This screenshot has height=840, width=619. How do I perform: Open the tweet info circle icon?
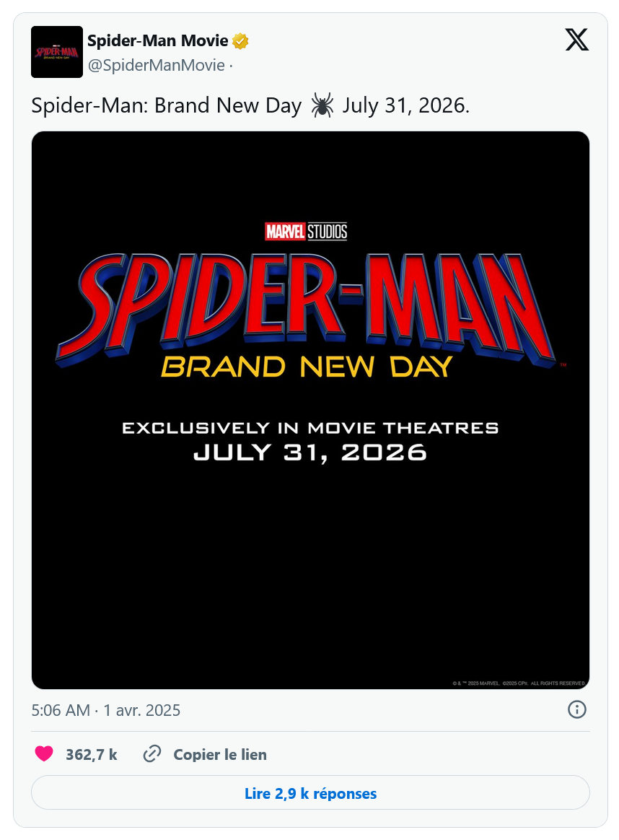click(x=576, y=710)
